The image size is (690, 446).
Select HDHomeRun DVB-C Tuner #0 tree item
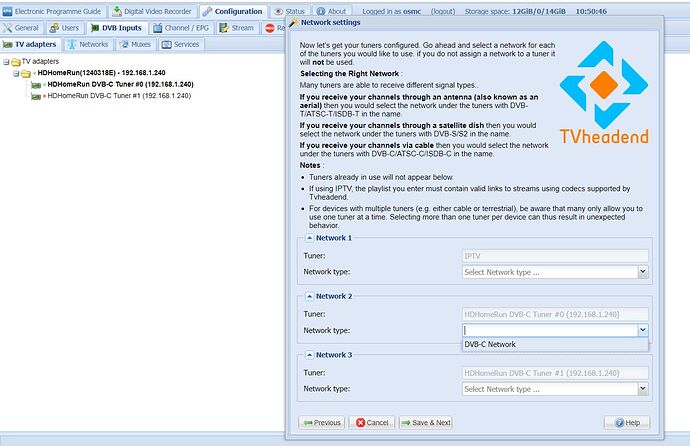click(x=120, y=84)
